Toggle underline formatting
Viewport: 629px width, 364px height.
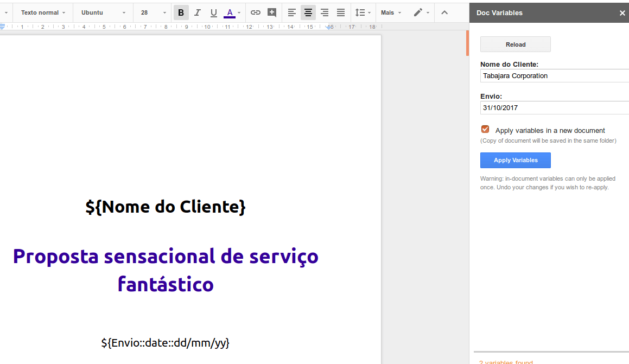click(213, 12)
